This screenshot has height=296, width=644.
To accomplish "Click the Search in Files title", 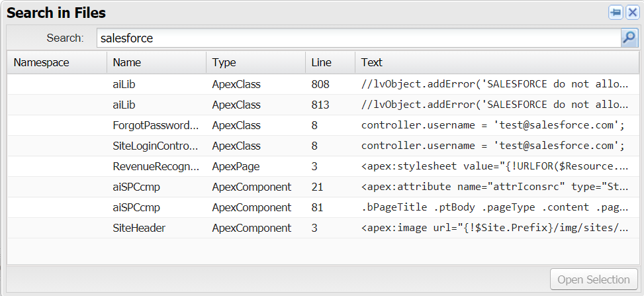I will click(56, 13).
